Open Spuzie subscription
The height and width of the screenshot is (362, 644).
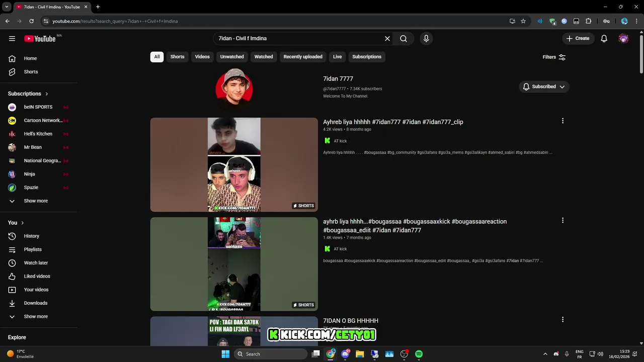[x=39, y=188]
